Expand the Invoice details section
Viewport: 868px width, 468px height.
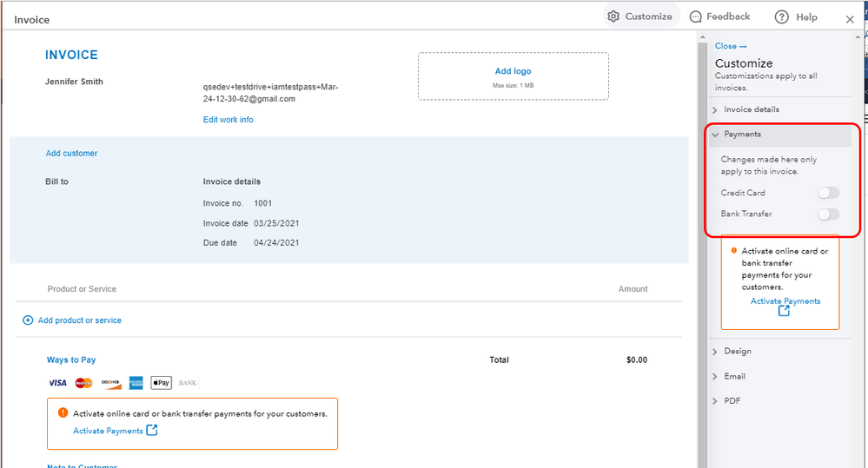[751, 109]
